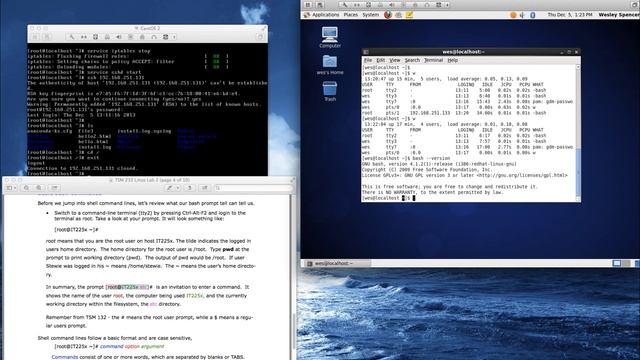This screenshot has width=640, height=360.
Task: Select the Computer desktop icon
Action: click(x=330, y=37)
